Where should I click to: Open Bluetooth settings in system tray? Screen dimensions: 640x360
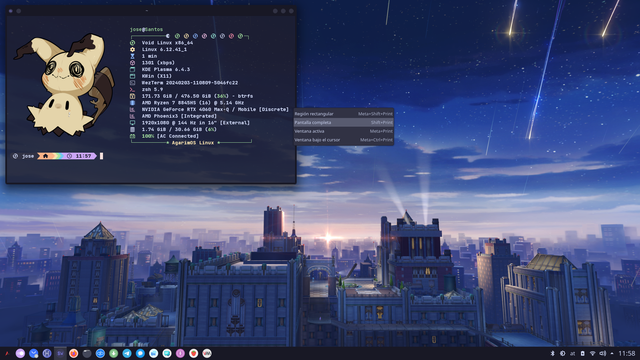[553, 353]
